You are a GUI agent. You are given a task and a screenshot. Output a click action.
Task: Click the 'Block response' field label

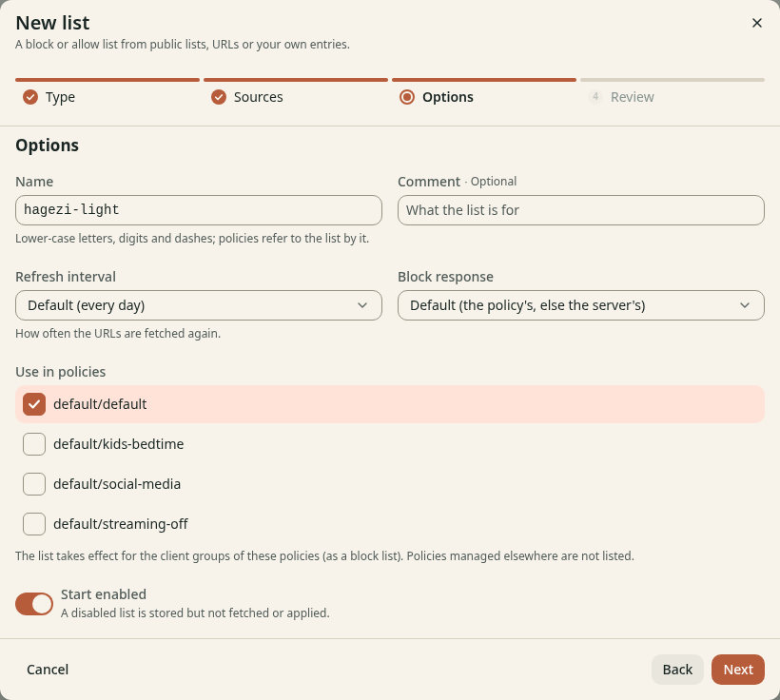(445, 277)
